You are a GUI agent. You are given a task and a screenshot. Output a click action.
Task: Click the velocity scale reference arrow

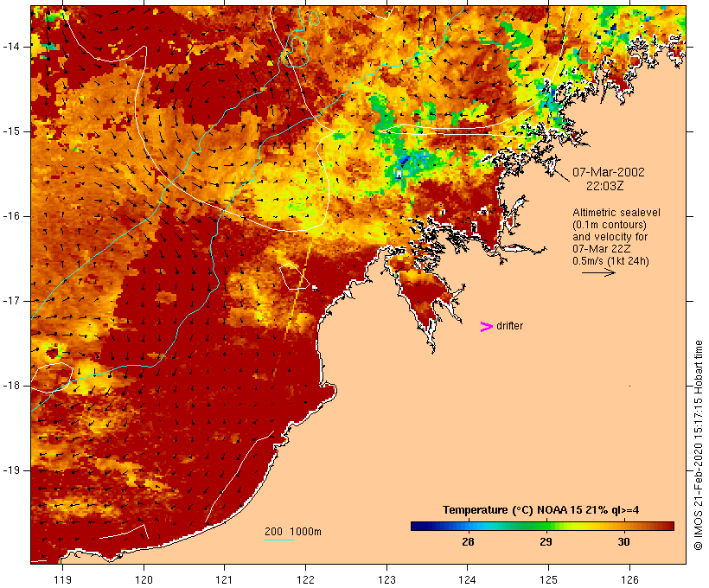pyautogui.click(x=598, y=272)
